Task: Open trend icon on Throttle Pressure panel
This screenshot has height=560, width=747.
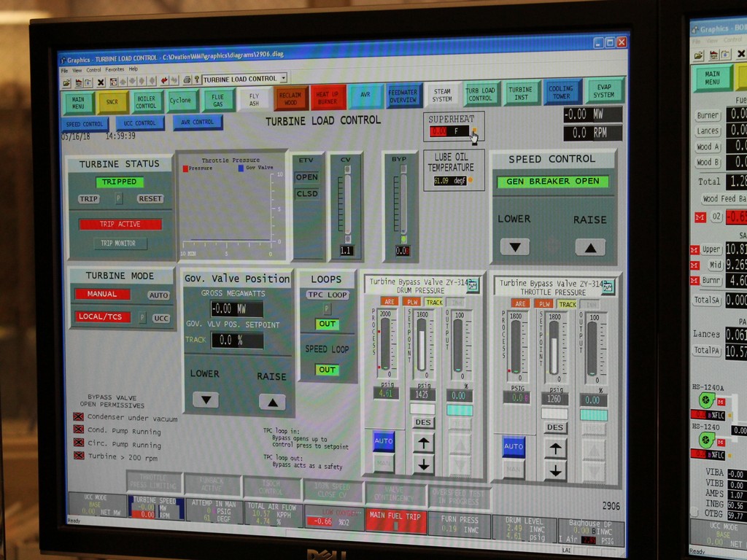Action: click(x=608, y=288)
